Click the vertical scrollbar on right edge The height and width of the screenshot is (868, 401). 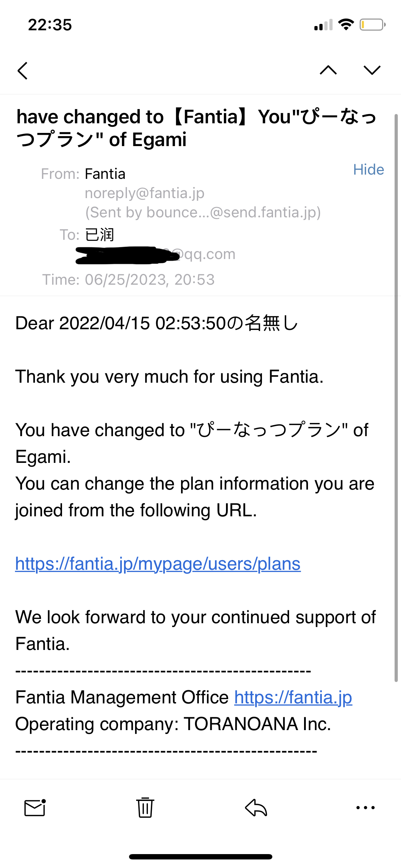[x=396, y=398]
